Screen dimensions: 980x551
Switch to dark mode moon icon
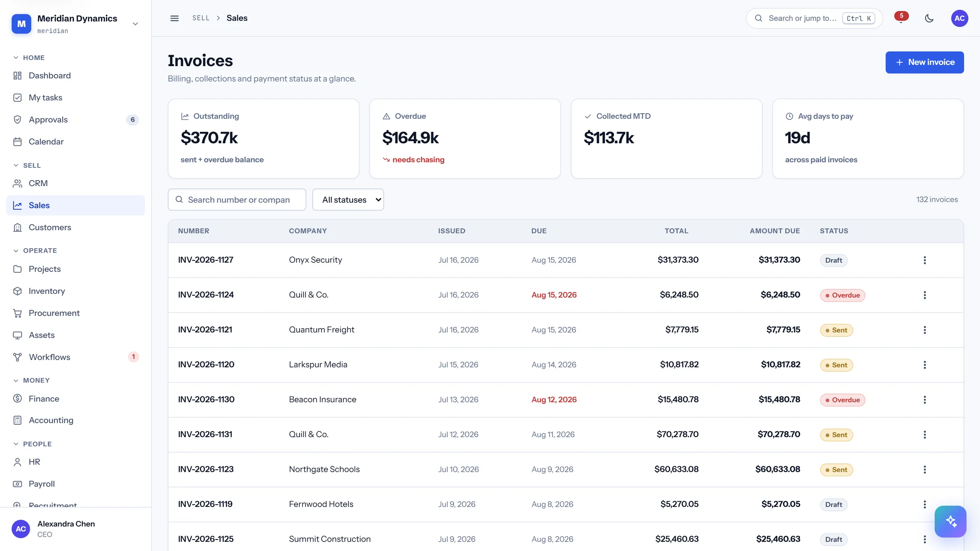pyautogui.click(x=929, y=18)
